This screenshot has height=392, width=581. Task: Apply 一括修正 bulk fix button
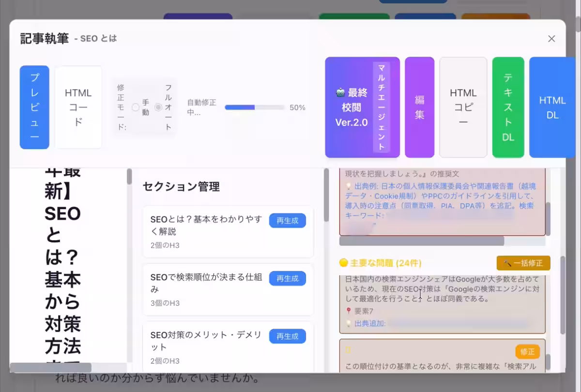click(x=523, y=263)
